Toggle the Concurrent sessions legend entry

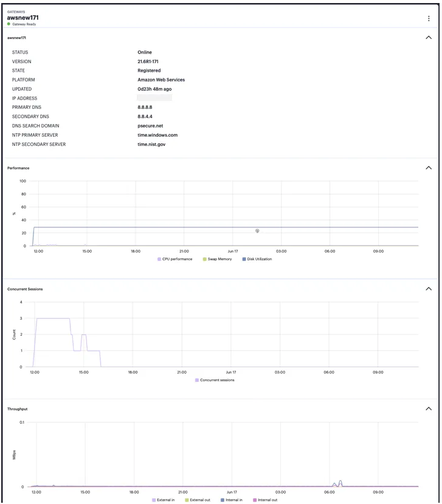[x=215, y=380]
